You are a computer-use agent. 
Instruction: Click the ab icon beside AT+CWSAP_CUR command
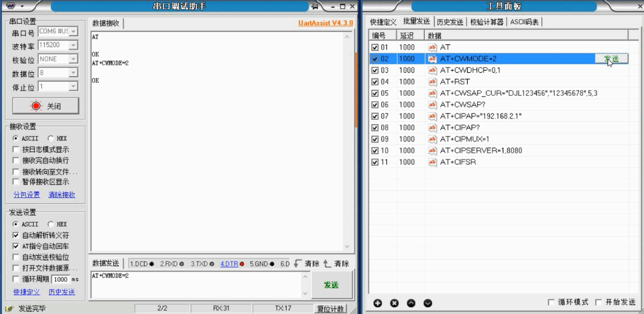pos(432,94)
